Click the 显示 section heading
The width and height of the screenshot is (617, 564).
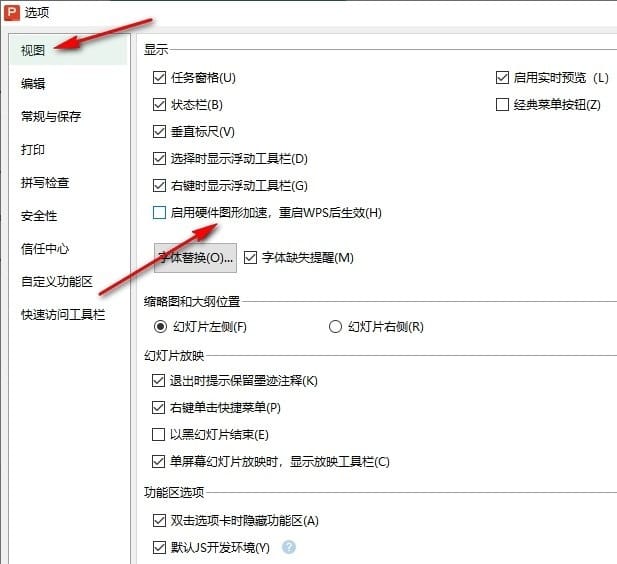click(x=156, y=50)
